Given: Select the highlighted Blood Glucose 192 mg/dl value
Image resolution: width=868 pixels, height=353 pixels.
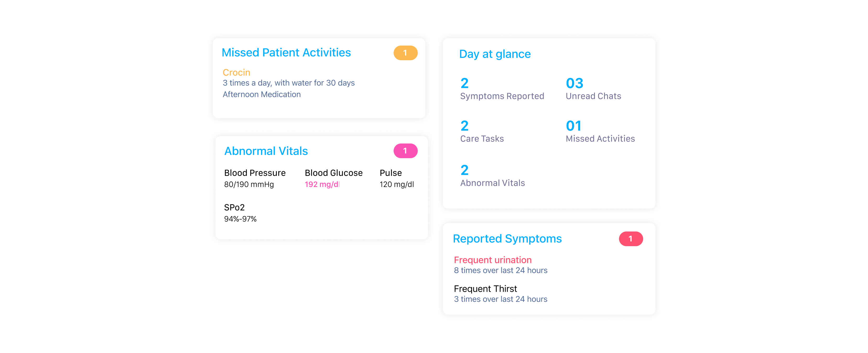Looking at the screenshot, I should click(322, 184).
